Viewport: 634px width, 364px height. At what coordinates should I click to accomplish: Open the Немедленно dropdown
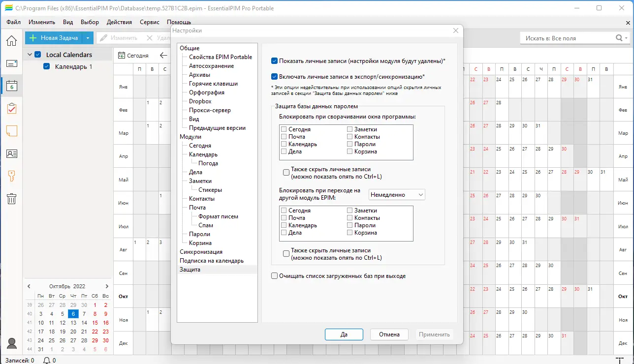coord(397,195)
